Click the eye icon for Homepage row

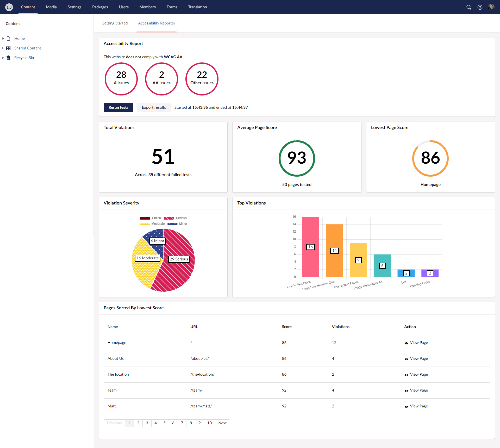(x=406, y=343)
